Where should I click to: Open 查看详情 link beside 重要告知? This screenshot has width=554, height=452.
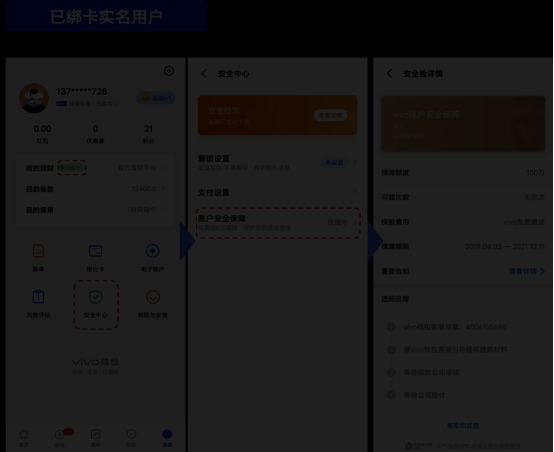tap(527, 271)
